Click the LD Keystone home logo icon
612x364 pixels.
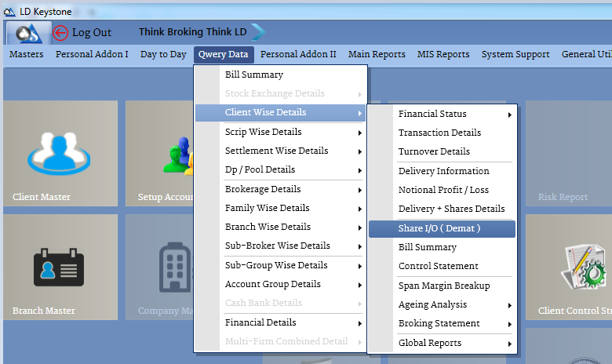[x=26, y=32]
